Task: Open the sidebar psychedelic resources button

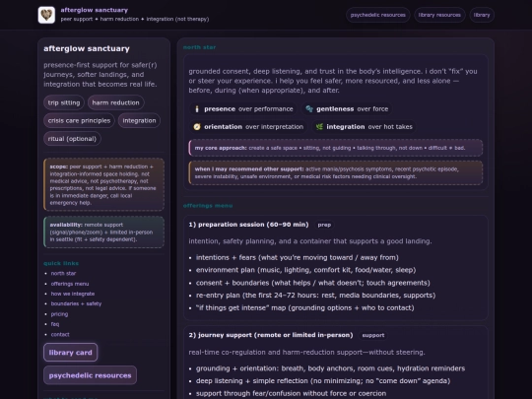Action: pyautogui.click(x=90, y=375)
